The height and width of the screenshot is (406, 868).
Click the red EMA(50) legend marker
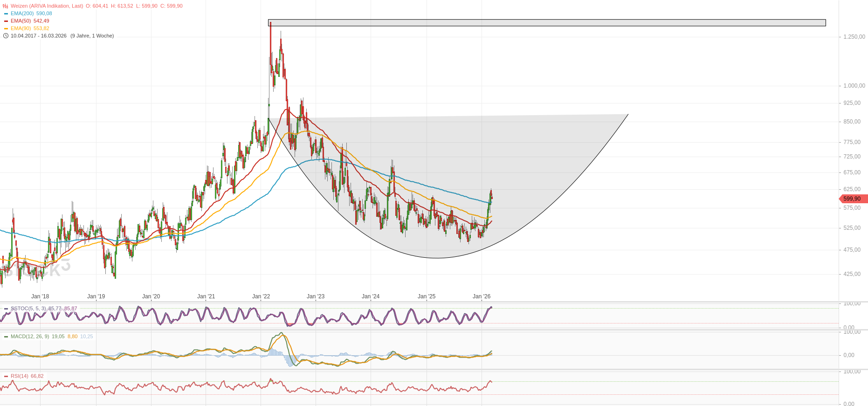coord(6,21)
